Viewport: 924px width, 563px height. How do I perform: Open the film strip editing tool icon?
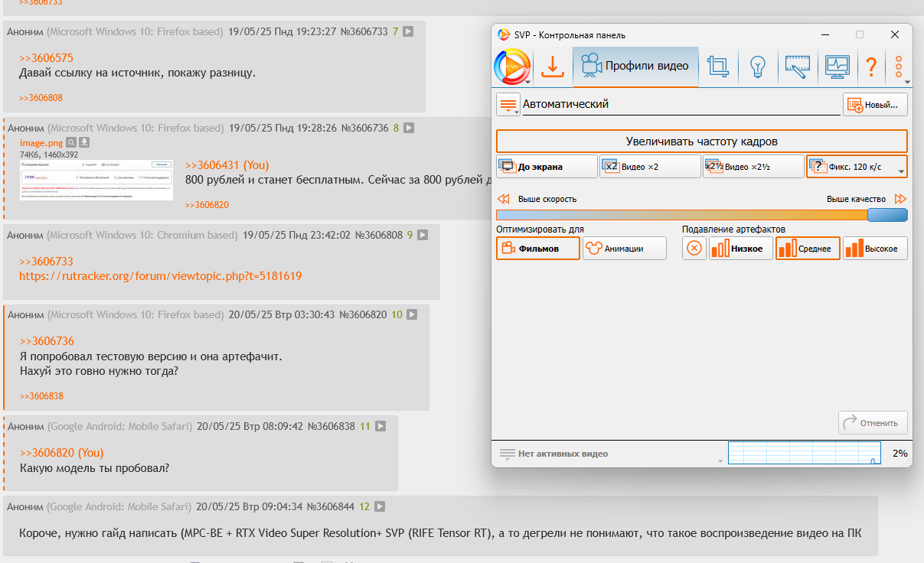tap(797, 67)
